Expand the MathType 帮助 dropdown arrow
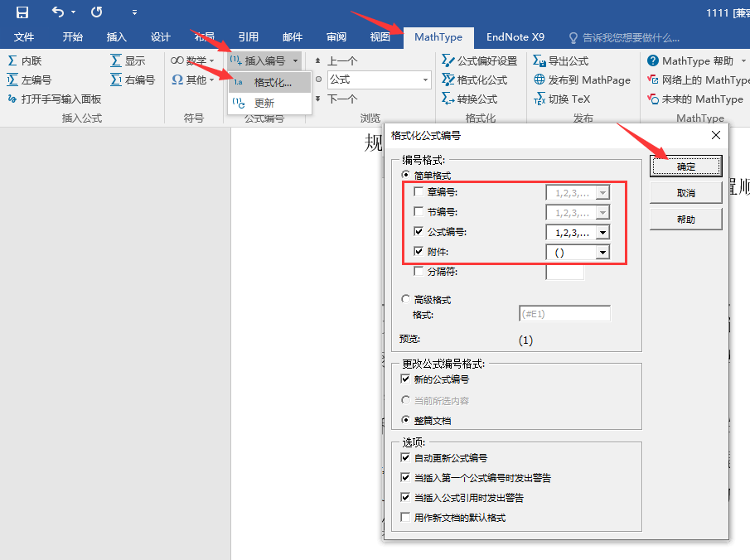This screenshot has height=560, width=750. [x=743, y=60]
